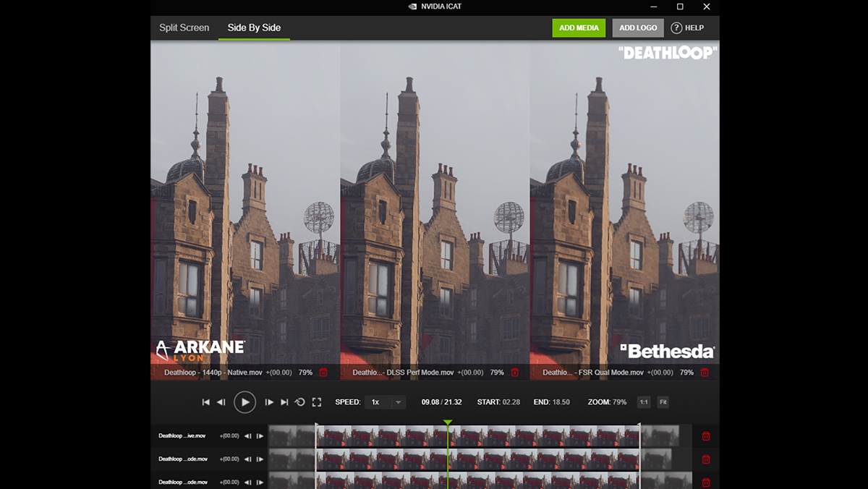Click the green playhead marker on the timeline

point(448,422)
